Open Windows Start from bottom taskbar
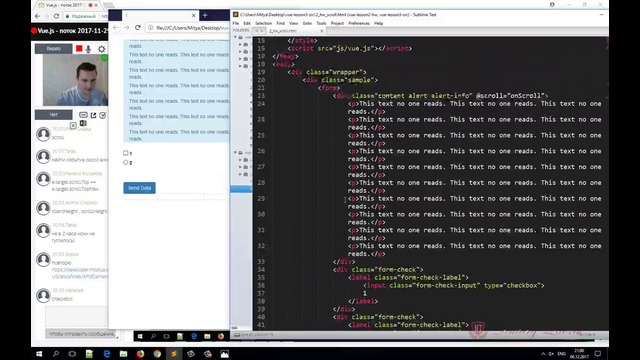This screenshot has width=640, height=360. coord(39,354)
